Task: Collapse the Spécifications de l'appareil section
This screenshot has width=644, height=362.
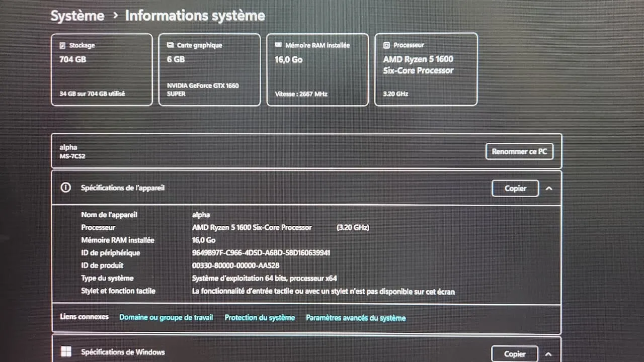Action: click(549, 188)
